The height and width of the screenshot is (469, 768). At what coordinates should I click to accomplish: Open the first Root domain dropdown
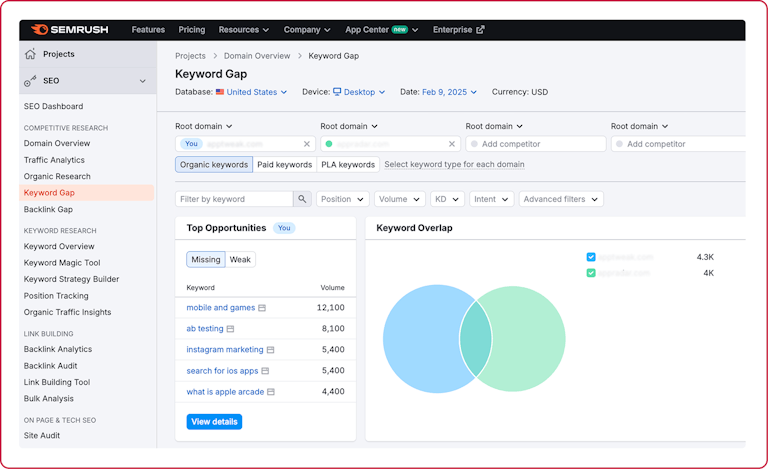tap(203, 126)
